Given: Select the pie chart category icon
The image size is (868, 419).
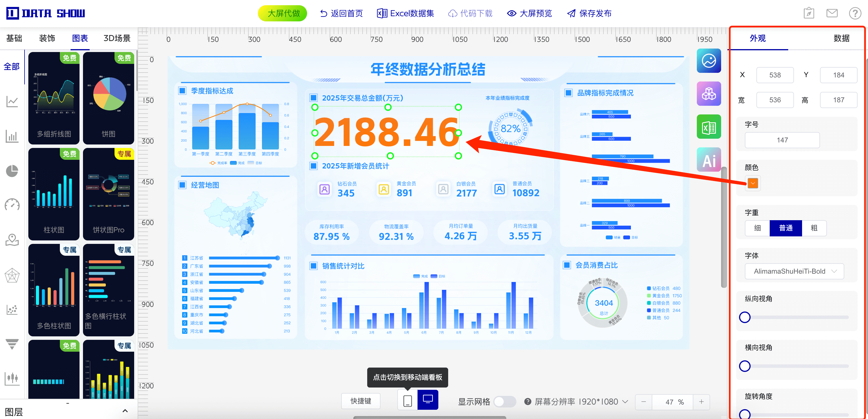Looking at the screenshot, I should click(12, 171).
